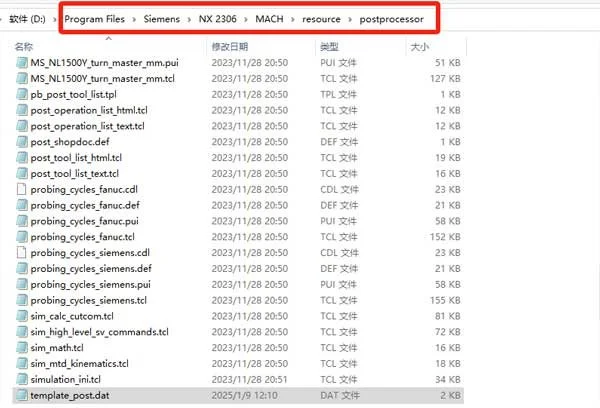Select file name sim_high_level_sv_commands.tcl

pos(99,332)
